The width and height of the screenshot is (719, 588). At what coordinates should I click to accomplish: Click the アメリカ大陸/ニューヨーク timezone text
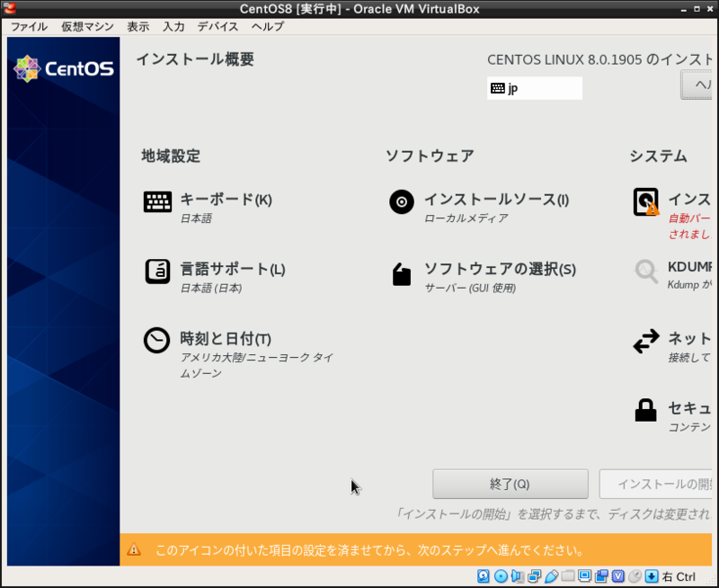[x=257, y=365]
